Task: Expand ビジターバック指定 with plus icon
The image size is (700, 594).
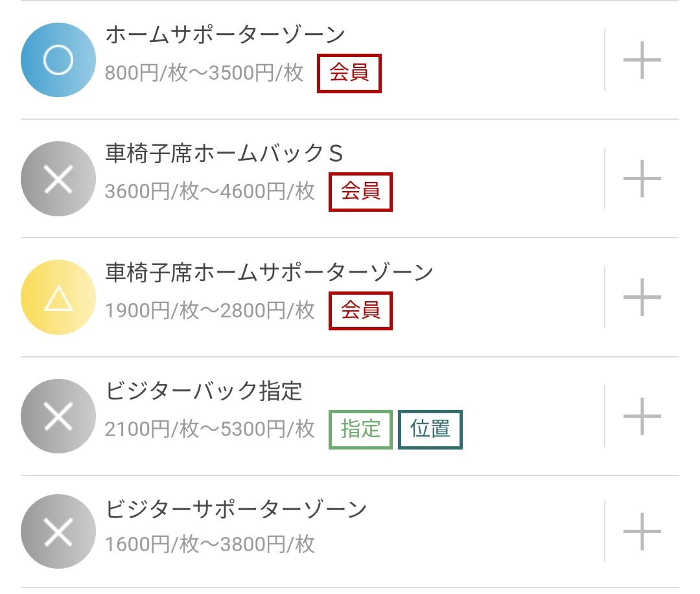Action: [x=642, y=416]
